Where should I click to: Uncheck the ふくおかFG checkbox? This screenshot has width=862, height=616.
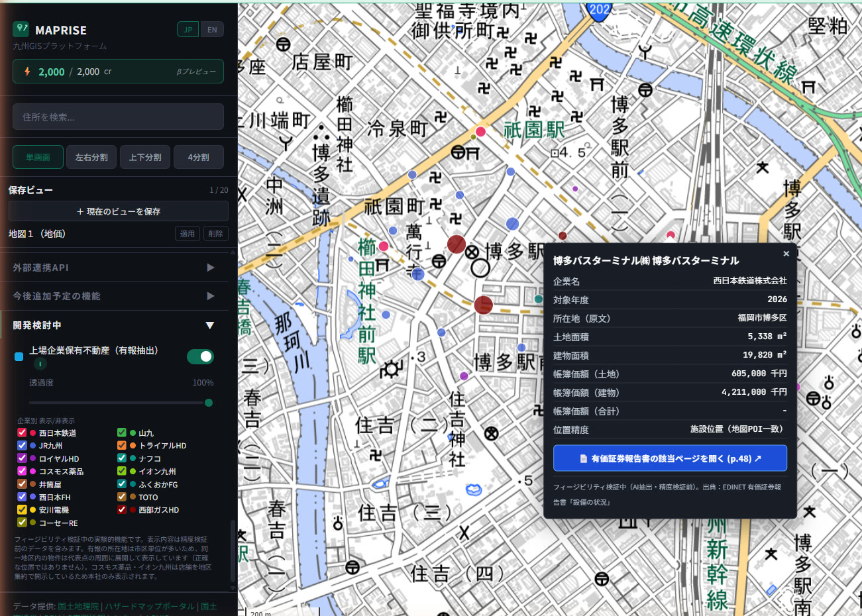pos(122,484)
